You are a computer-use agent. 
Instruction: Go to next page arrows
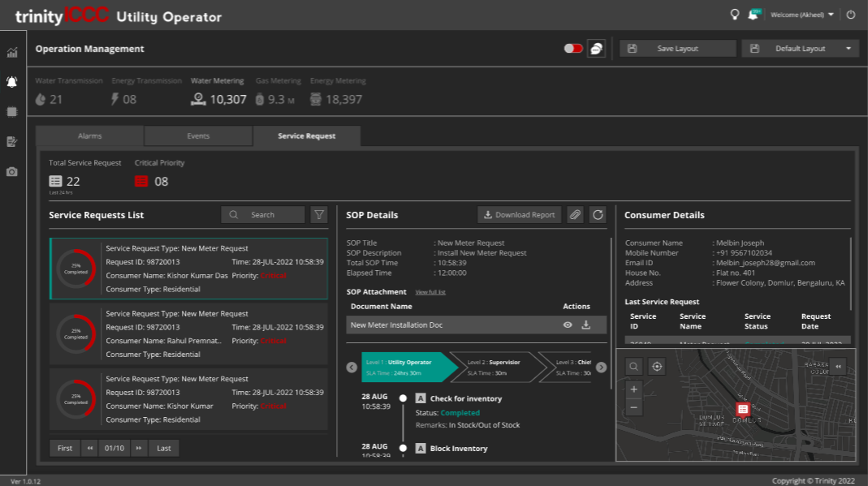pyautogui.click(x=139, y=448)
